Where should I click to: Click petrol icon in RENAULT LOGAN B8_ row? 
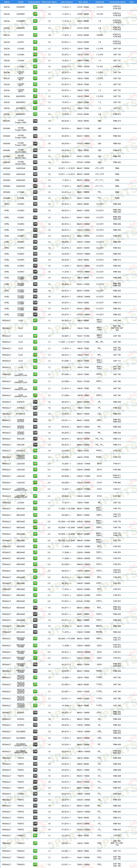pos(35,502)
